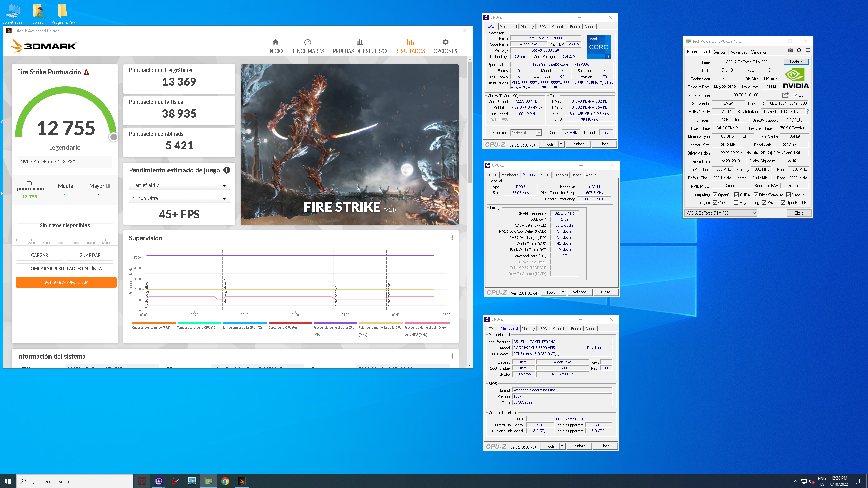Screen dimensions: 868x488
Task: Switch to Bench tab in top CPU-Z window
Action: 575,27
